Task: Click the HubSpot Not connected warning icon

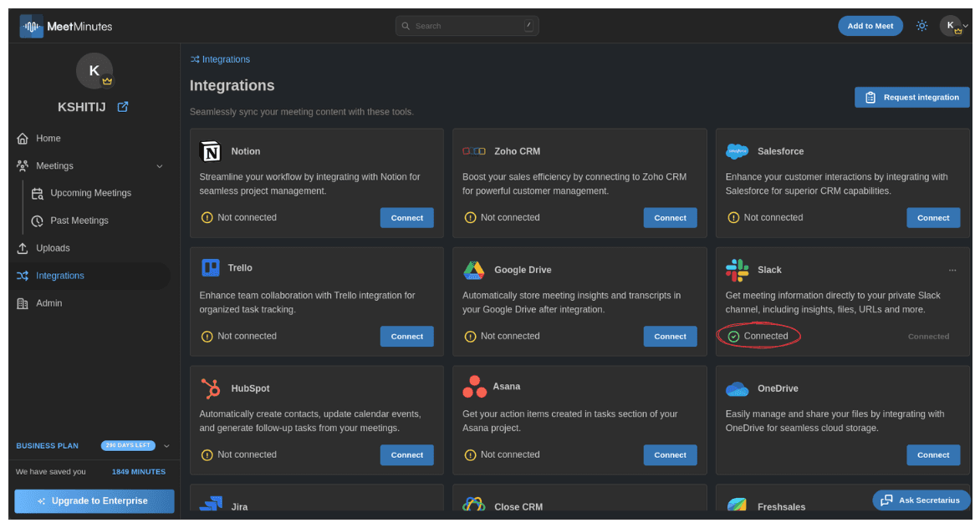Action: point(207,455)
